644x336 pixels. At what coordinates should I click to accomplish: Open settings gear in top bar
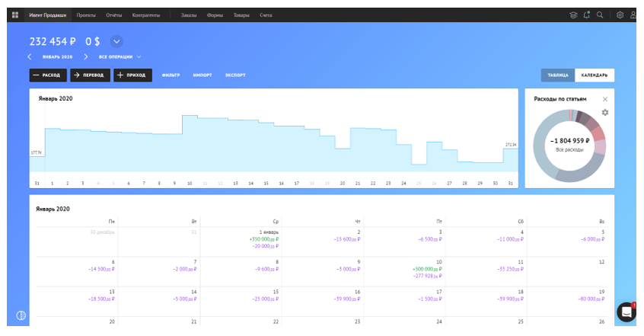[x=620, y=14]
